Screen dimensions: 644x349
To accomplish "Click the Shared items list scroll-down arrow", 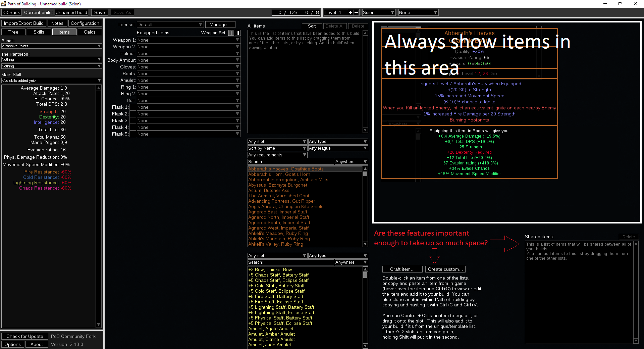I will pos(636,341).
